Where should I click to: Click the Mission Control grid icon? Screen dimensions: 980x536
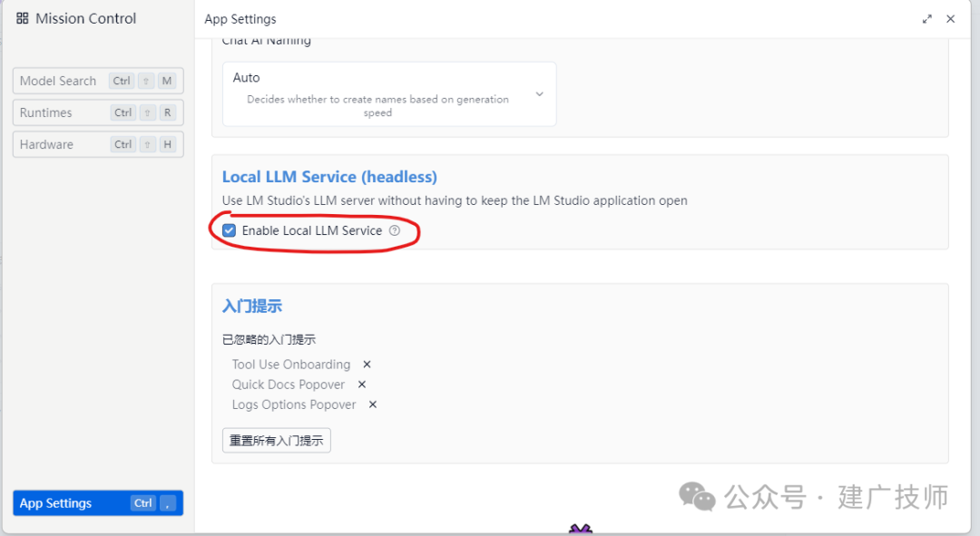click(x=23, y=18)
